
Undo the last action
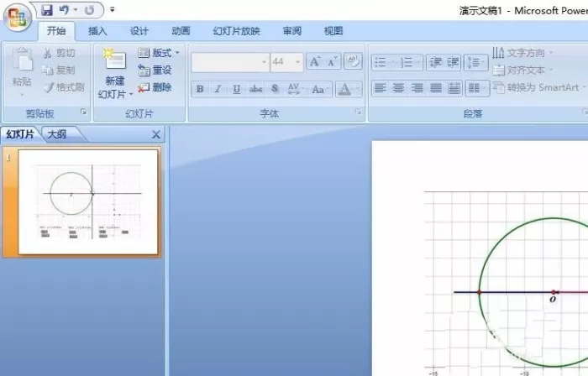[x=64, y=10]
